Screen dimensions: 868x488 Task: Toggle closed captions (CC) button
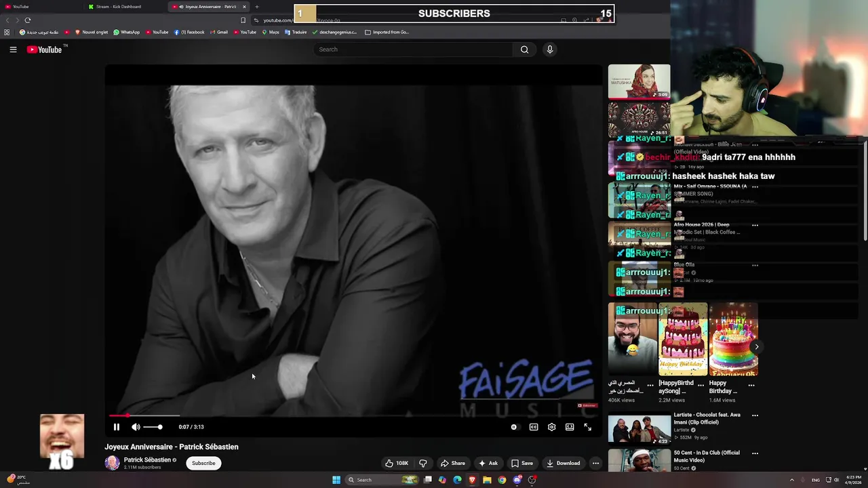534,427
